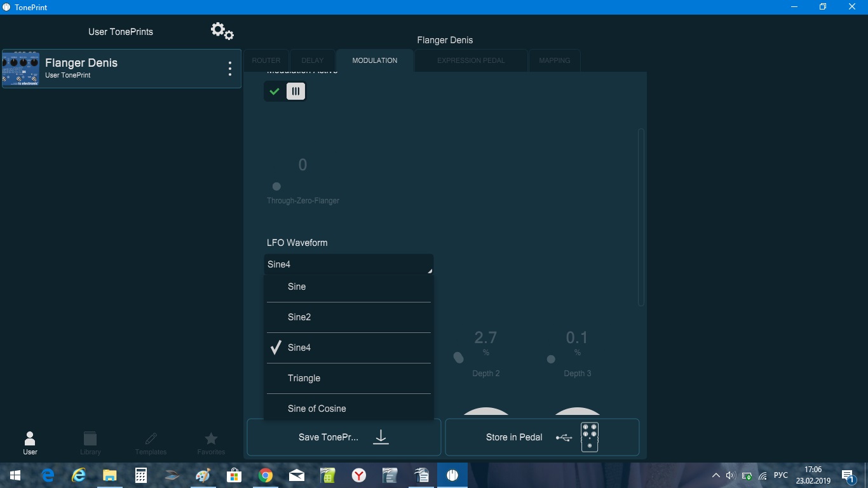The width and height of the screenshot is (868, 488).
Task: Open the Action Center notifications
Action: [x=849, y=475]
